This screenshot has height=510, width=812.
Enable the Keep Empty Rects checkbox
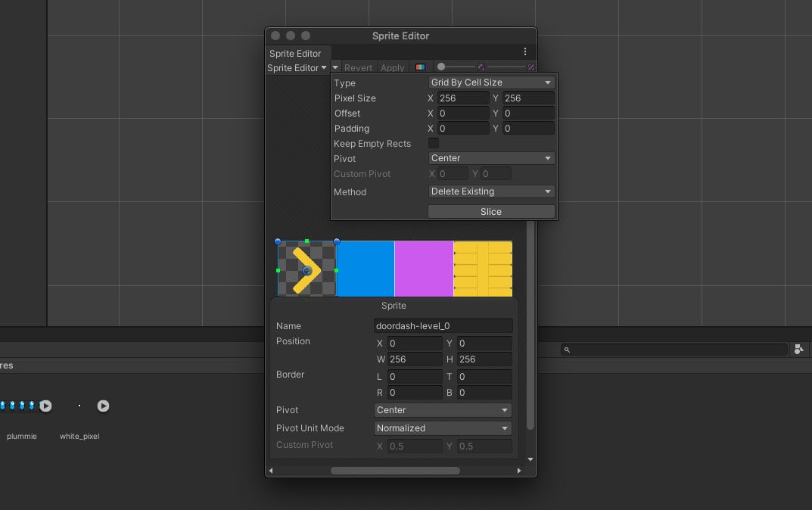(x=433, y=143)
